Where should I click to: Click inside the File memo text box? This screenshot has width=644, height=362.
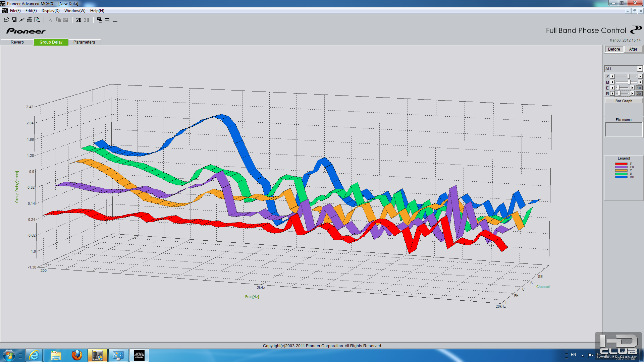pyautogui.click(x=624, y=129)
